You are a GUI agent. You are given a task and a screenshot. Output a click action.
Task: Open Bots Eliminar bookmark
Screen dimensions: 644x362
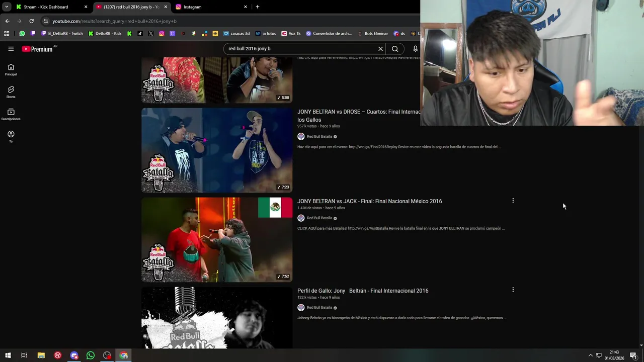point(372,34)
